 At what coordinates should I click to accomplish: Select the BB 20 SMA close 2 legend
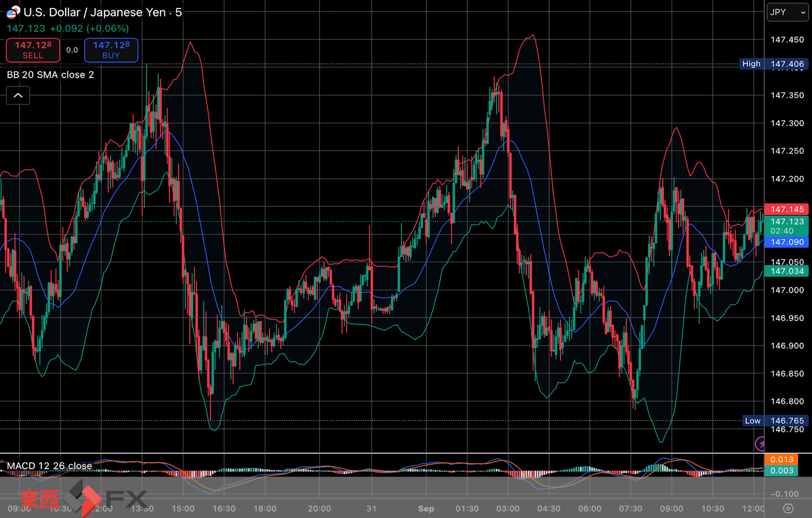point(51,75)
